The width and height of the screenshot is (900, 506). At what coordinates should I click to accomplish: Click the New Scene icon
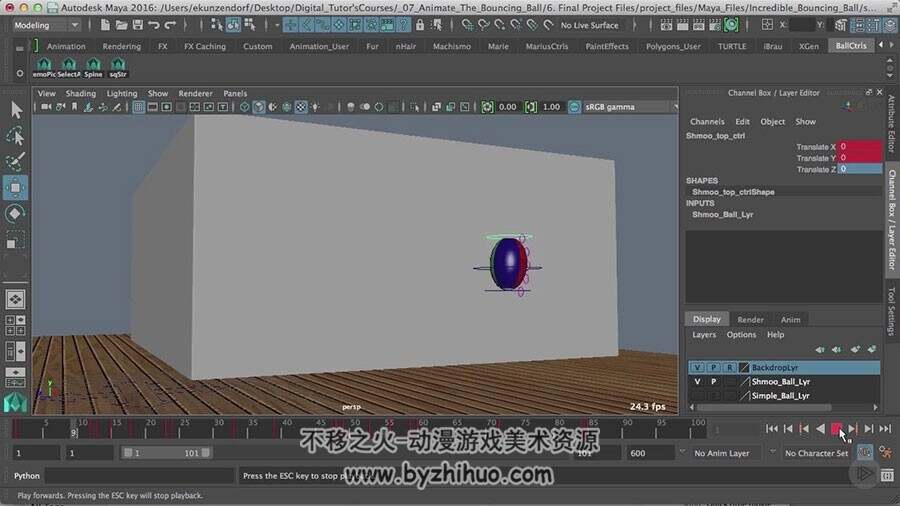point(105,25)
